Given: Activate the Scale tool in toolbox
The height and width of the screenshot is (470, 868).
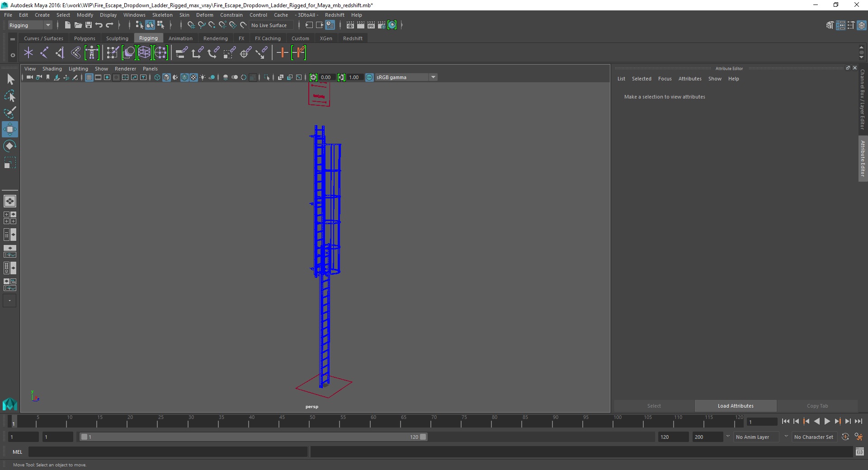Looking at the screenshot, I should 10,163.
